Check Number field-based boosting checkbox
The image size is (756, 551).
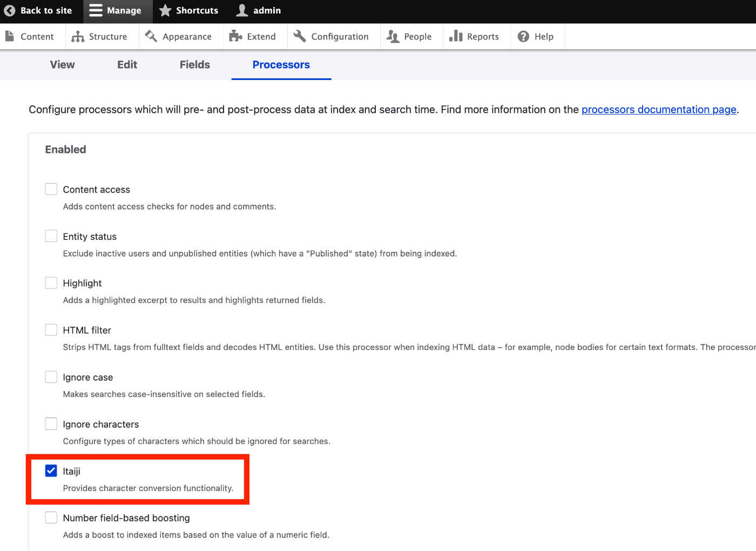(51, 518)
